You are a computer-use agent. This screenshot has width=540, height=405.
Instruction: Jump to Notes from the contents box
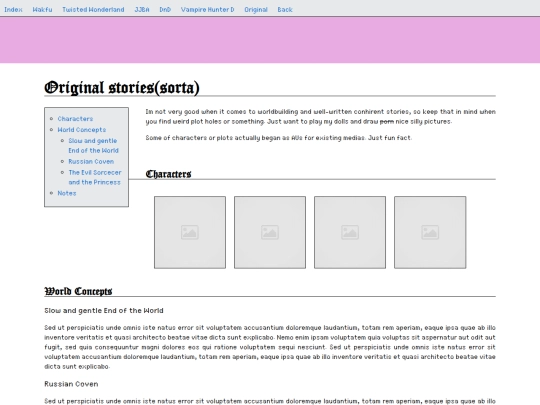pos(67,193)
